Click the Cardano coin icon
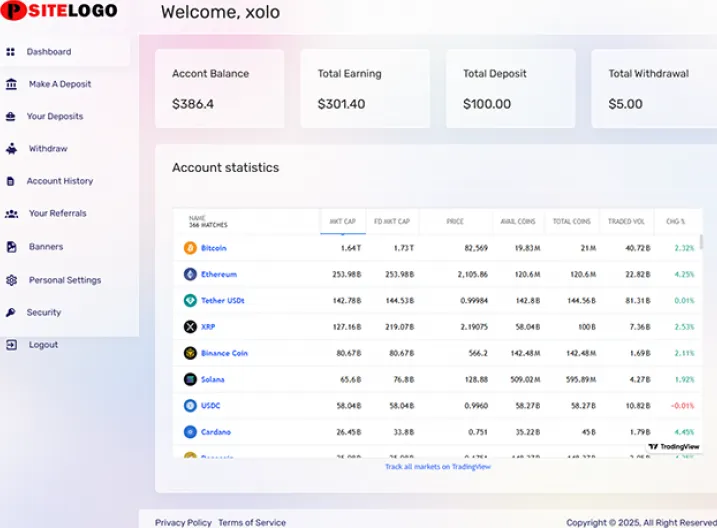Viewport: 717px width, 528px height. pos(190,432)
